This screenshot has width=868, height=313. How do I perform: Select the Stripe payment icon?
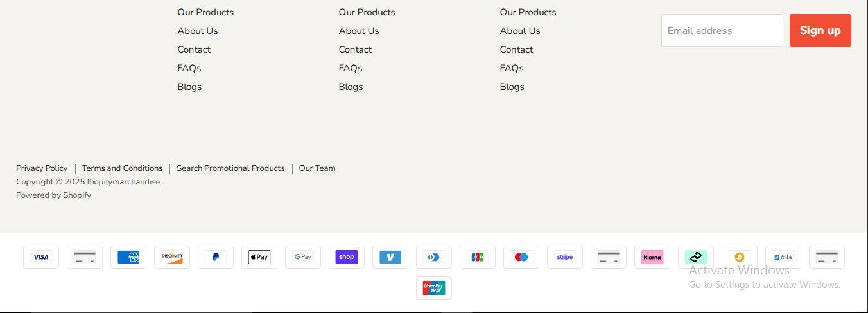pos(565,257)
